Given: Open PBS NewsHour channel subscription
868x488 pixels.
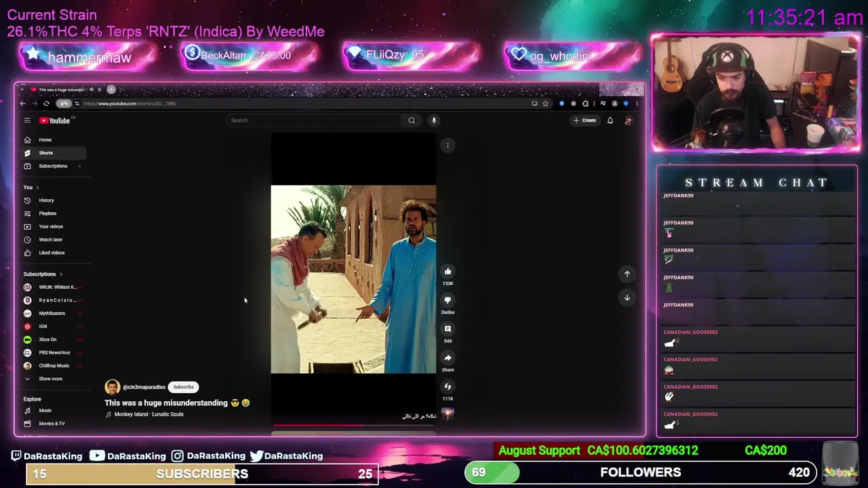Looking at the screenshot, I should tap(54, 353).
